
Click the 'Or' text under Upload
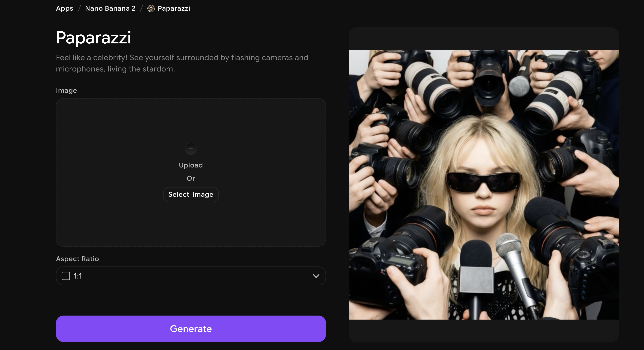coord(191,178)
